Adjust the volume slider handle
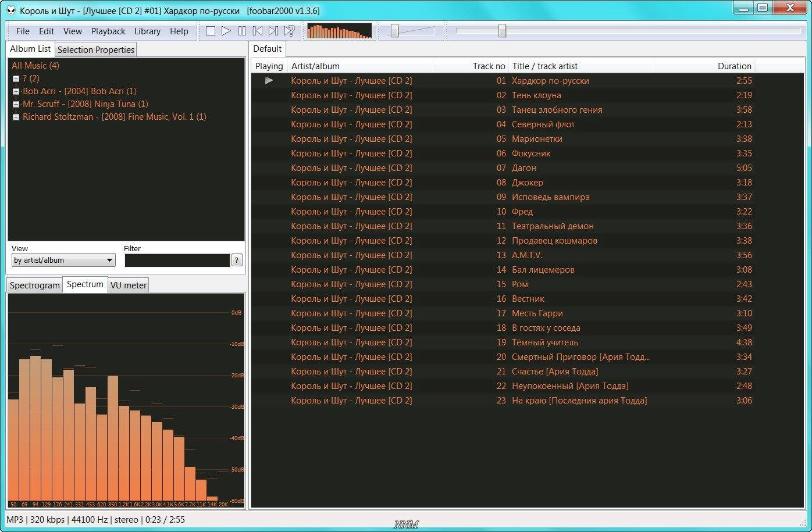 (x=394, y=31)
